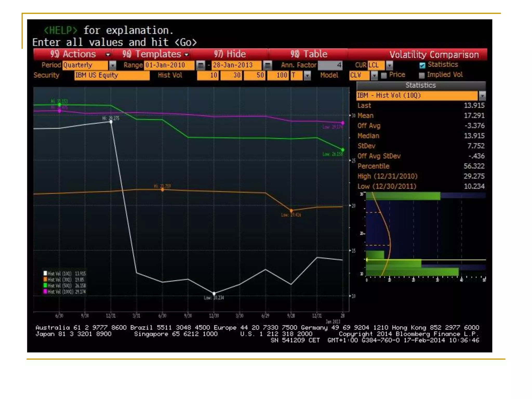Click the 10Q low point marker 10.234
This screenshot has width=532, height=399.
pyautogui.click(x=214, y=294)
